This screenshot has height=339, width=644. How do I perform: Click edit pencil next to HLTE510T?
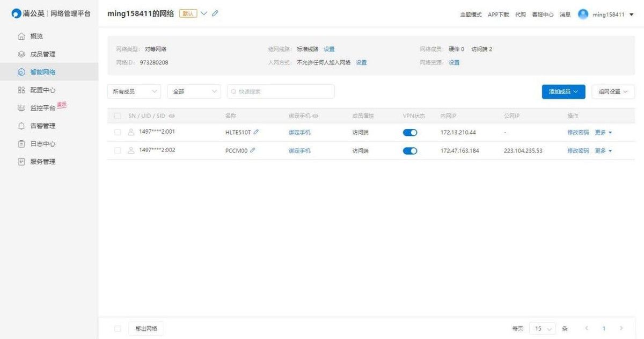tap(256, 132)
